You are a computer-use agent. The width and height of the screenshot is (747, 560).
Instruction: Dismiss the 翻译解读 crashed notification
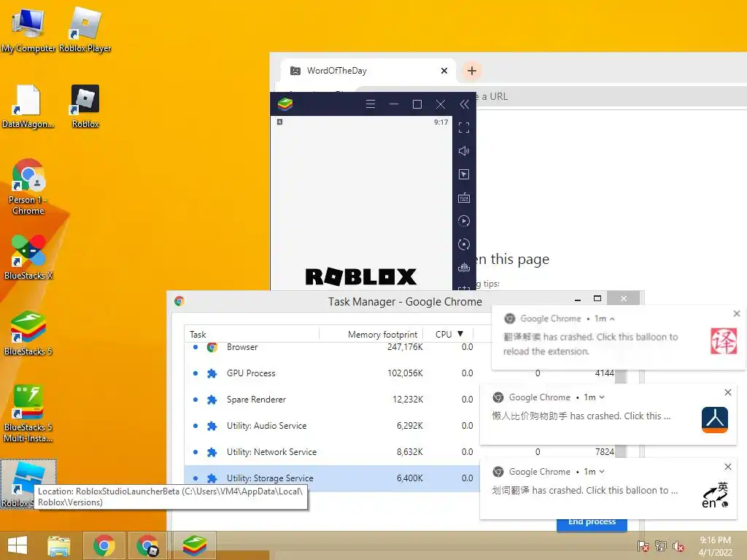pos(737,314)
